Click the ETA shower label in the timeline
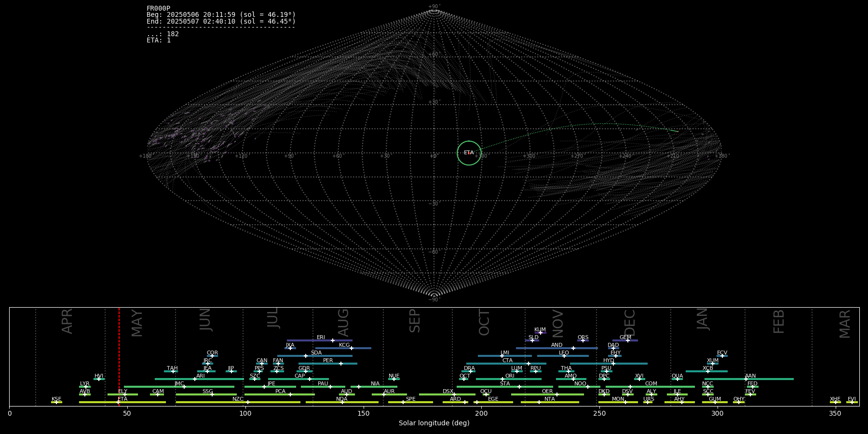Viewport: 868px width, 434px height. tap(122, 399)
